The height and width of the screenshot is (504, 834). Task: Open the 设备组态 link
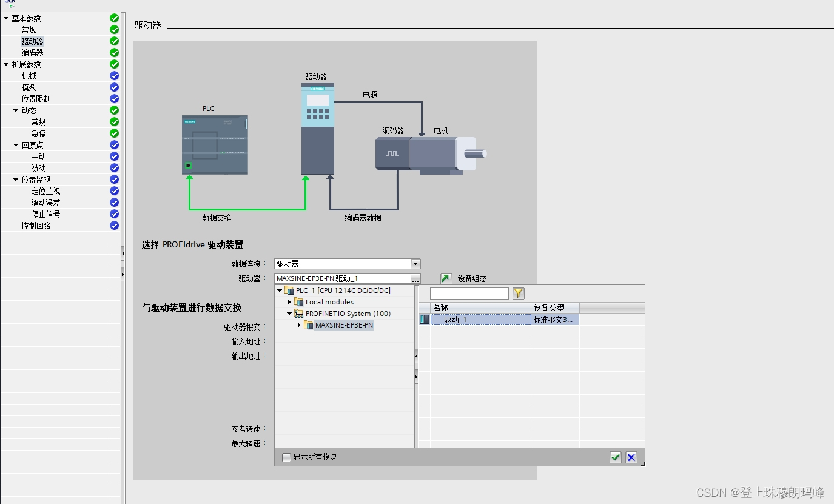point(472,278)
